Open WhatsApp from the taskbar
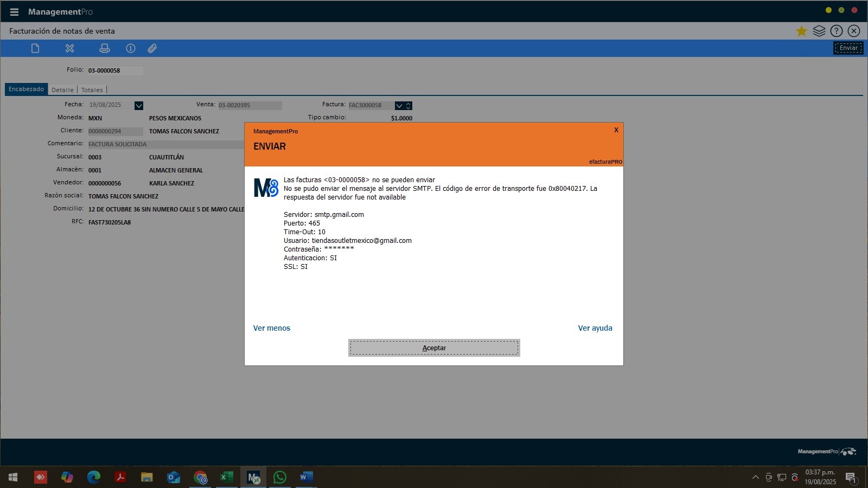 280,477
